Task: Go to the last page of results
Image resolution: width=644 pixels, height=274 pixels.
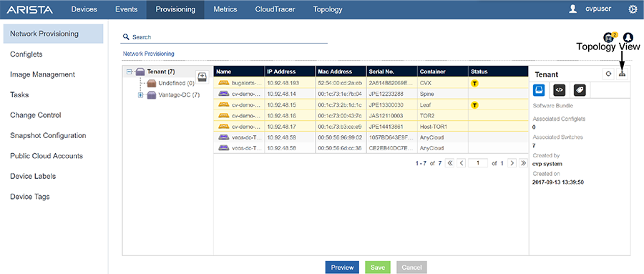Action: pos(523,163)
